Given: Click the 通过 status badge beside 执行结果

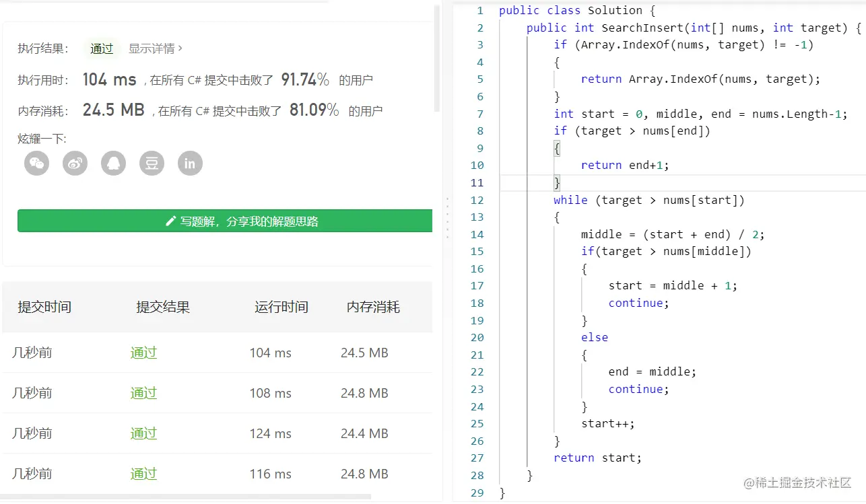Looking at the screenshot, I should [x=102, y=48].
